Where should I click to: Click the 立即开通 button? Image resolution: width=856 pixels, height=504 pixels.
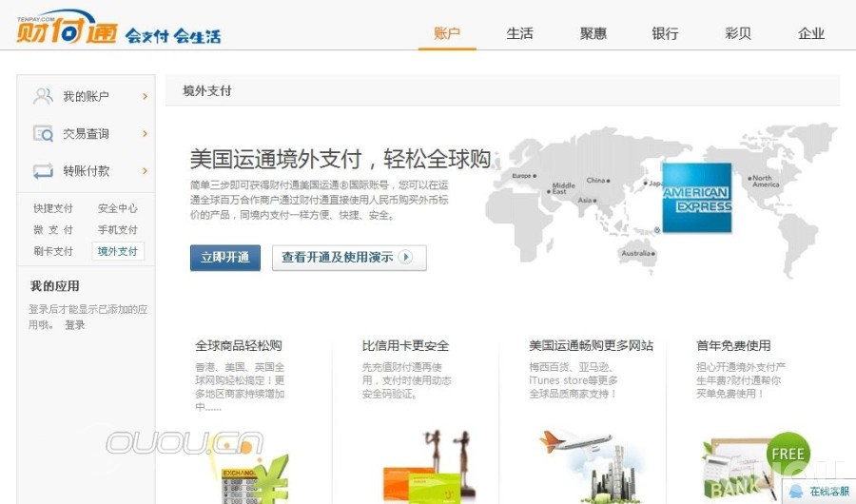tap(224, 257)
